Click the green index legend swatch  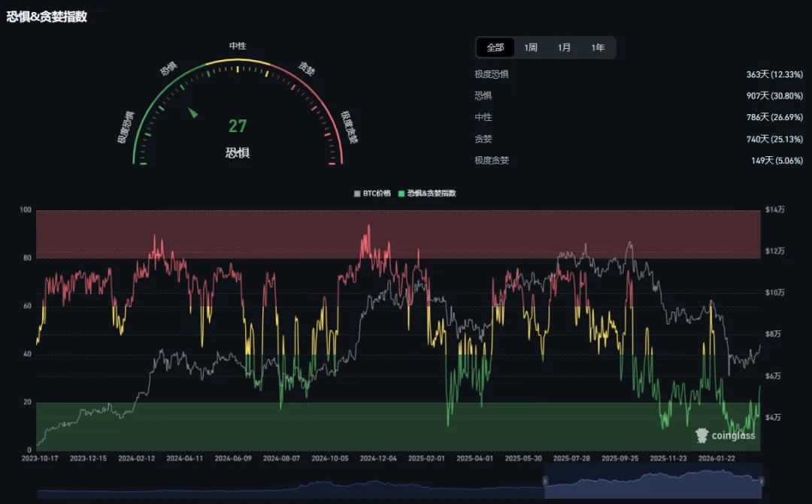[401, 194]
